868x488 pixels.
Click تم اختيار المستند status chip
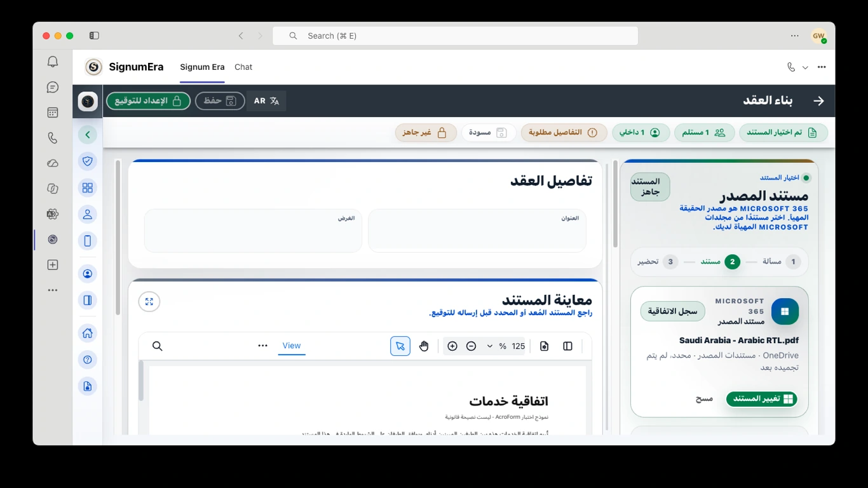point(783,133)
